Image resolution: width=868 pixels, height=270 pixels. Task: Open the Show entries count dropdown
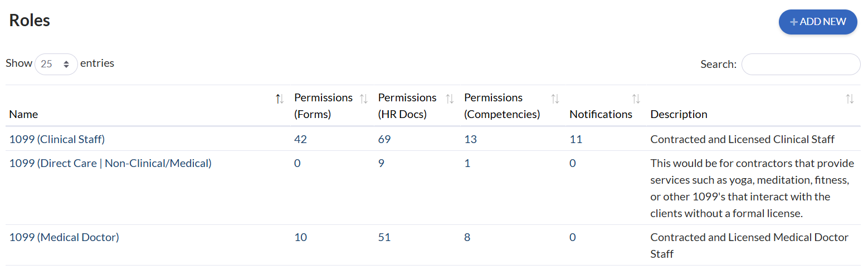[56, 64]
